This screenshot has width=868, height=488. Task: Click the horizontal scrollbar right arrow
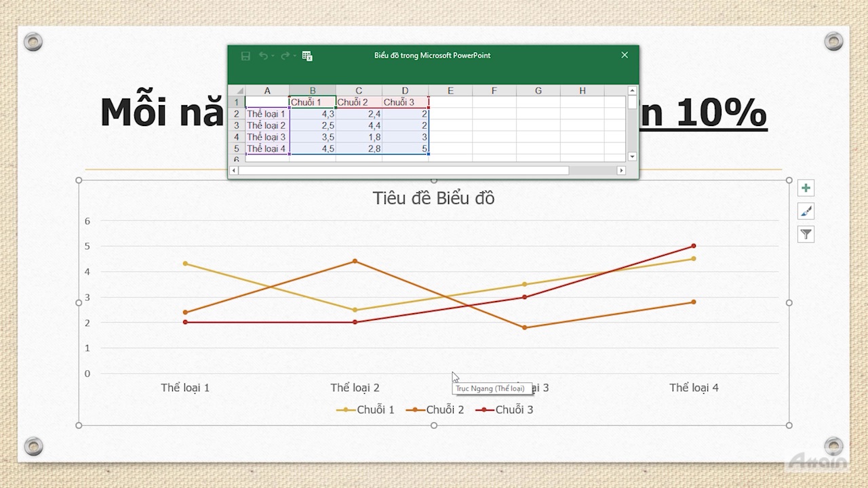tap(621, 171)
